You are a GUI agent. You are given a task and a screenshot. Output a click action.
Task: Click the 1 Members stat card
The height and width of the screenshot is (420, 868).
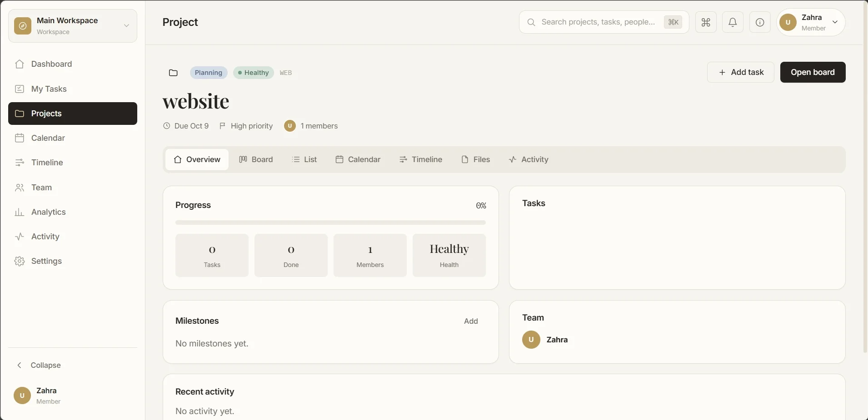click(370, 255)
